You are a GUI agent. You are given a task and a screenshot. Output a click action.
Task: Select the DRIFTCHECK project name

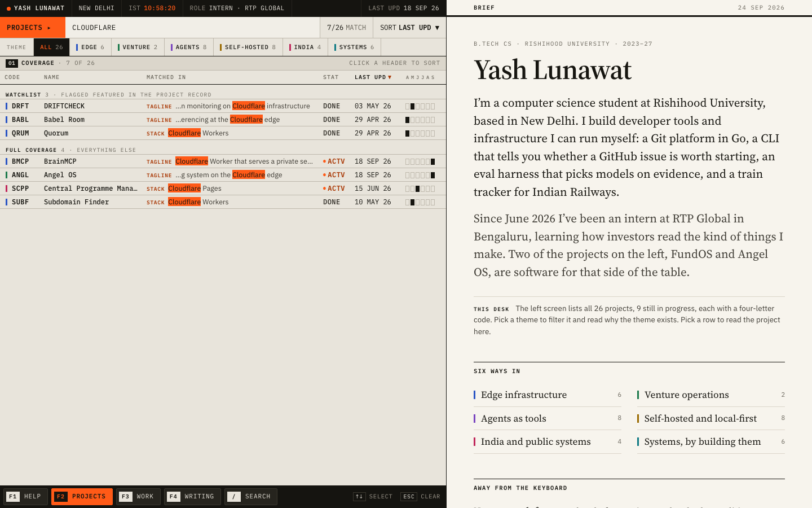point(64,106)
